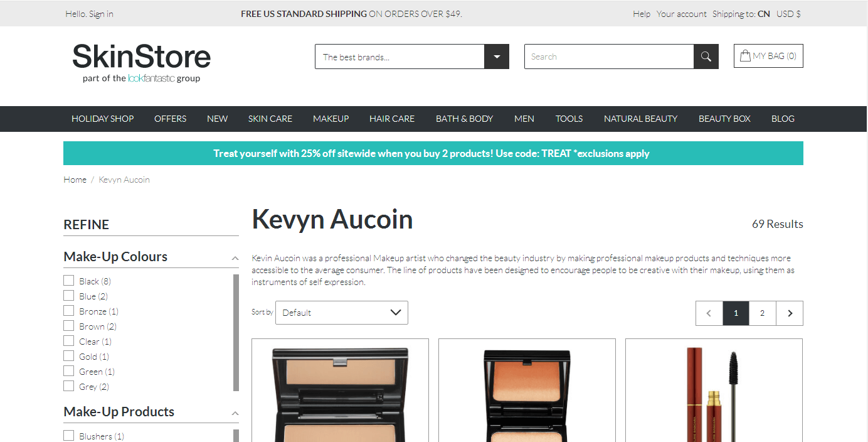Open the SKIN CARE menu

270,119
